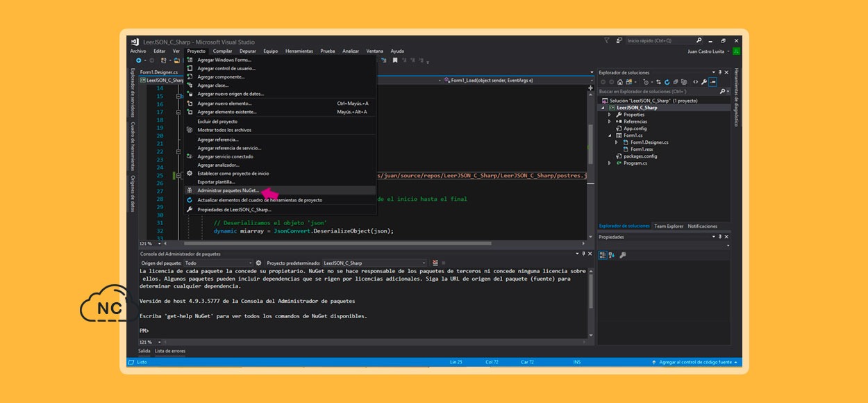Open the Cuadro de herramientas side tab
Viewport: 868px width, 403px height.
click(132, 146)
